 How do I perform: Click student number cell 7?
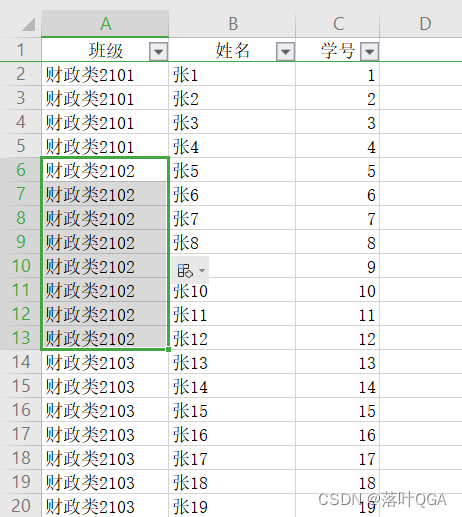point(338,218)
